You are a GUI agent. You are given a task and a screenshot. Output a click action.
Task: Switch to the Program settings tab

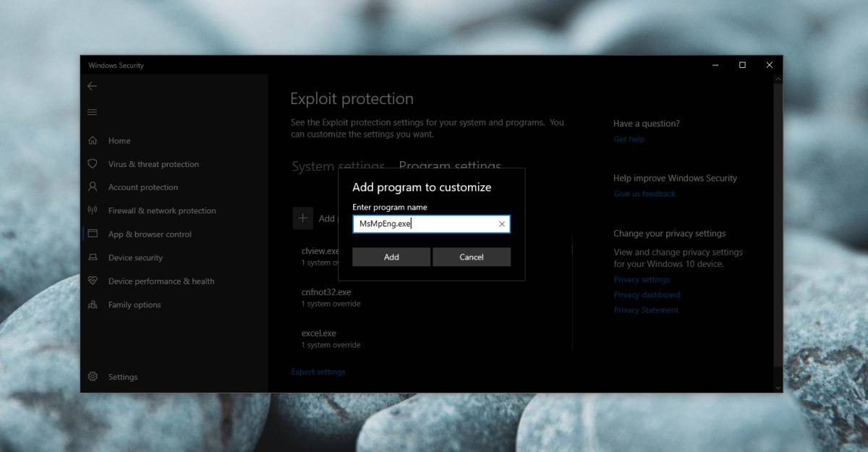[x=450, y=165]
